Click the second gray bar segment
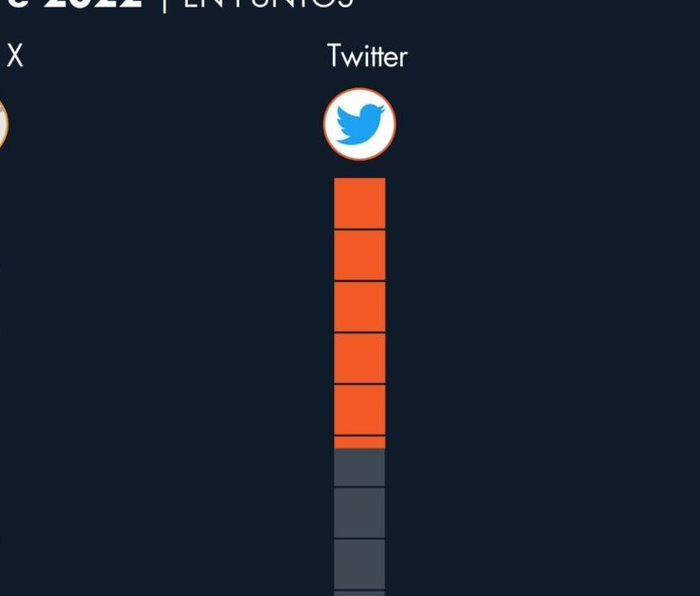The width and height of the screenshot is (700, 596). pos(359,513)
